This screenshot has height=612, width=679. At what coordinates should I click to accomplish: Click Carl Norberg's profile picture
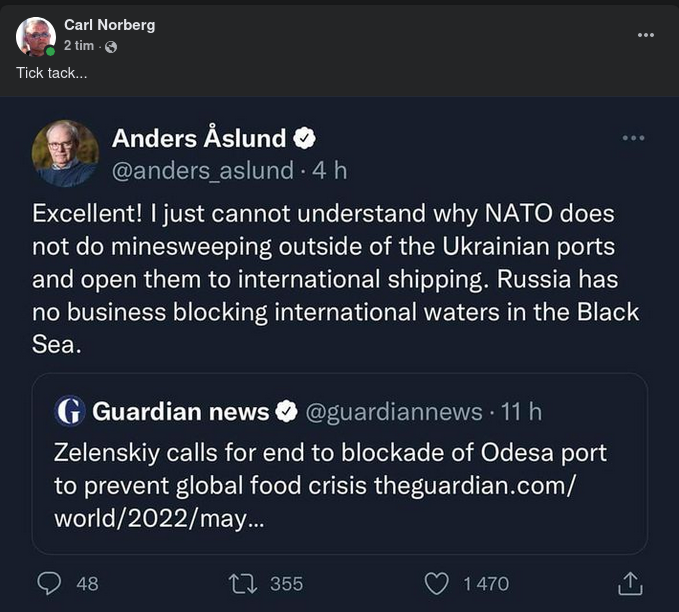click(35, 36)
